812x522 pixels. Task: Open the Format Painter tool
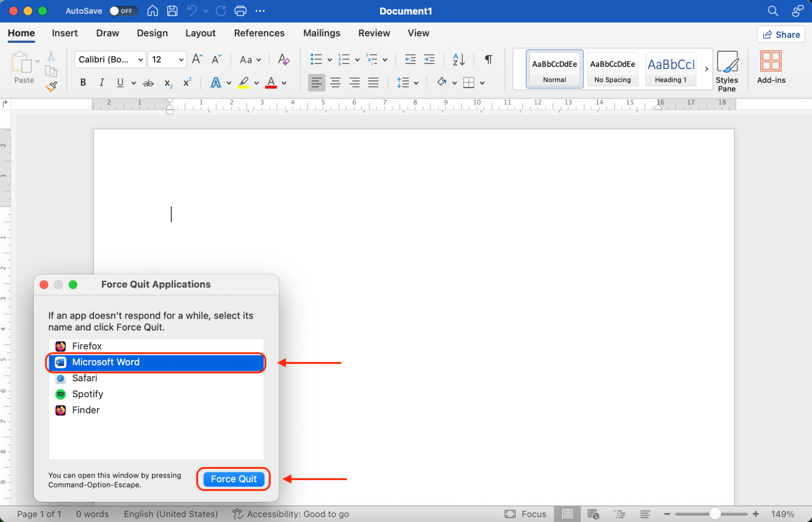52,86
